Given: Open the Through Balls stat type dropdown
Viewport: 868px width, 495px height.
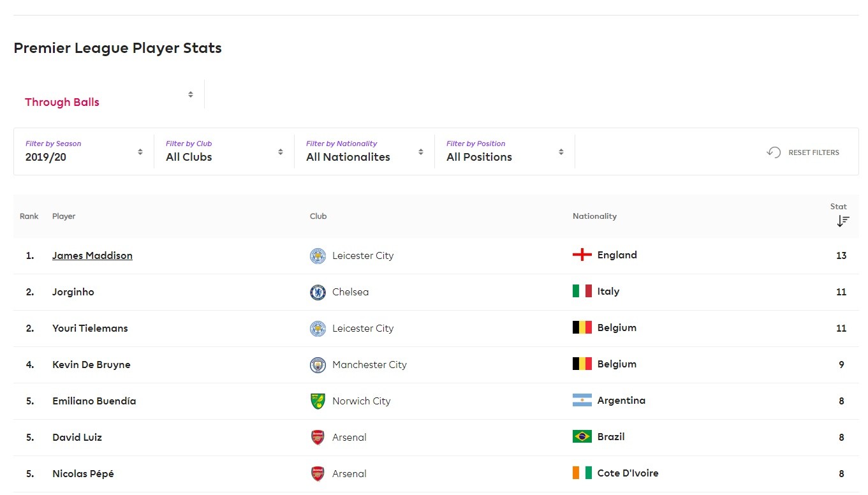Looking at the screenshot, I should (x=109, y=94).
